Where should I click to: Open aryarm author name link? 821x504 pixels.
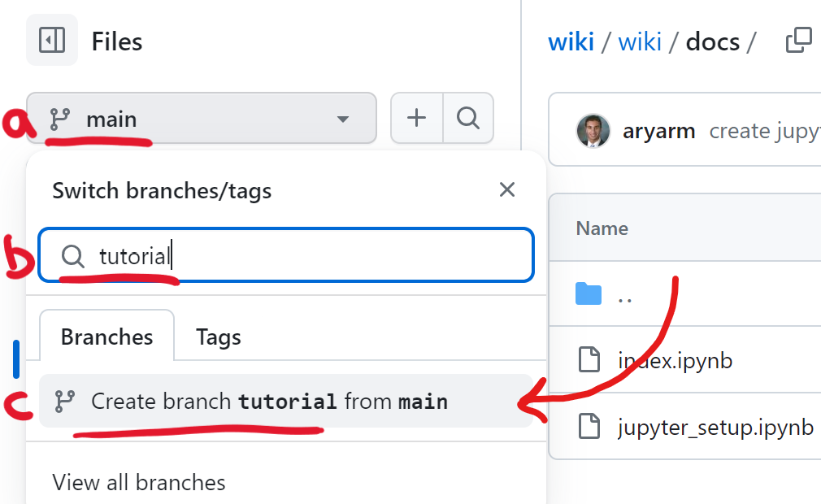pyautogui.click(x=658, y=131)
